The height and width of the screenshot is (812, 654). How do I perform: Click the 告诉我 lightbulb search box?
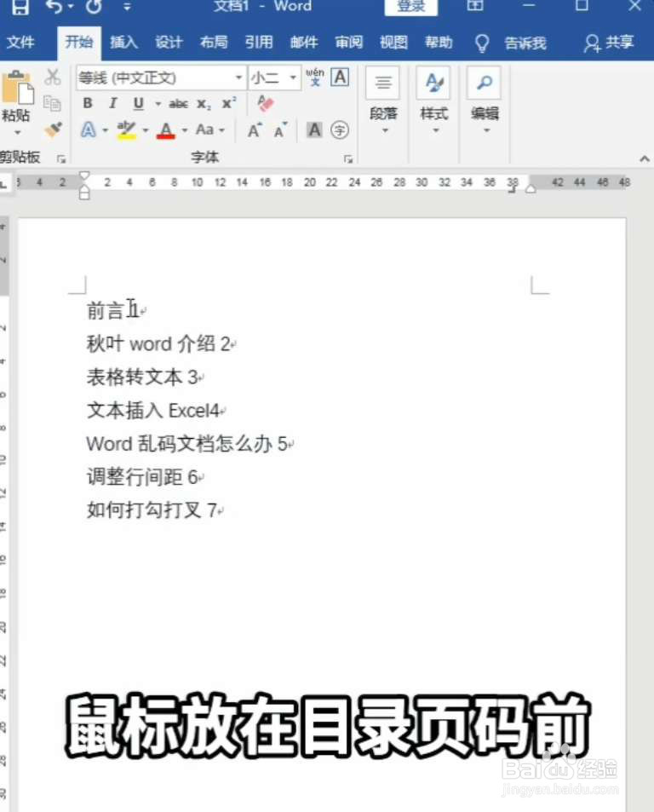pos(511,43)
